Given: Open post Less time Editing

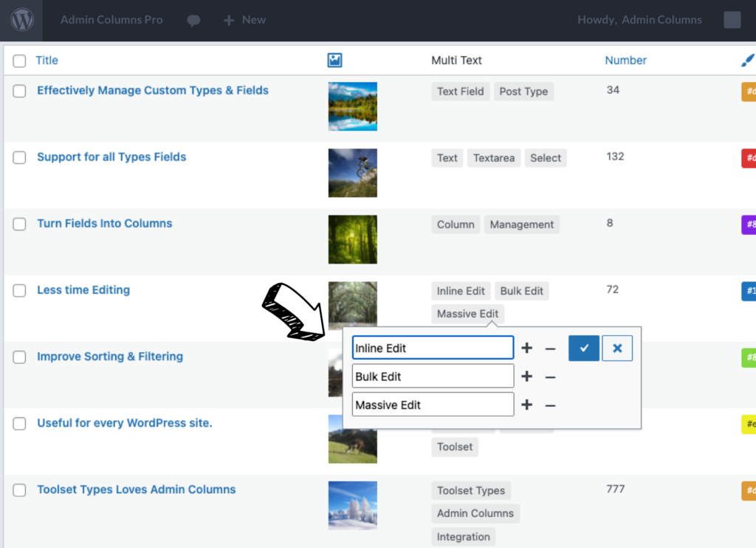Looking at the screenshot, I should (x=83, y=290).
